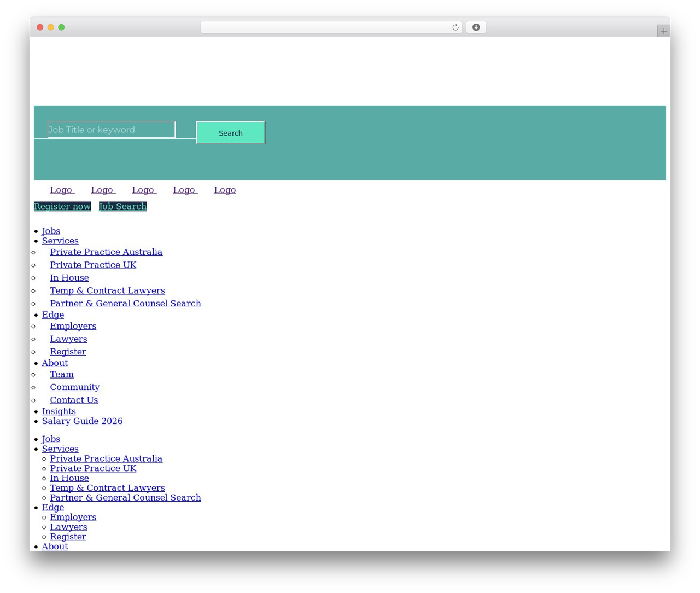Click the first Logo link in the row
700x593 pixels.
click(62, 190)
